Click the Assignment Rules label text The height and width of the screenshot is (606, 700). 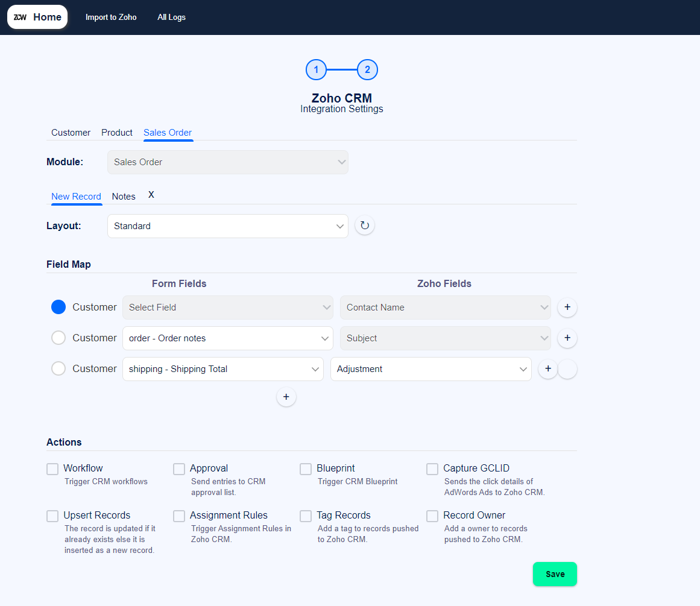(x=229, y=515)
